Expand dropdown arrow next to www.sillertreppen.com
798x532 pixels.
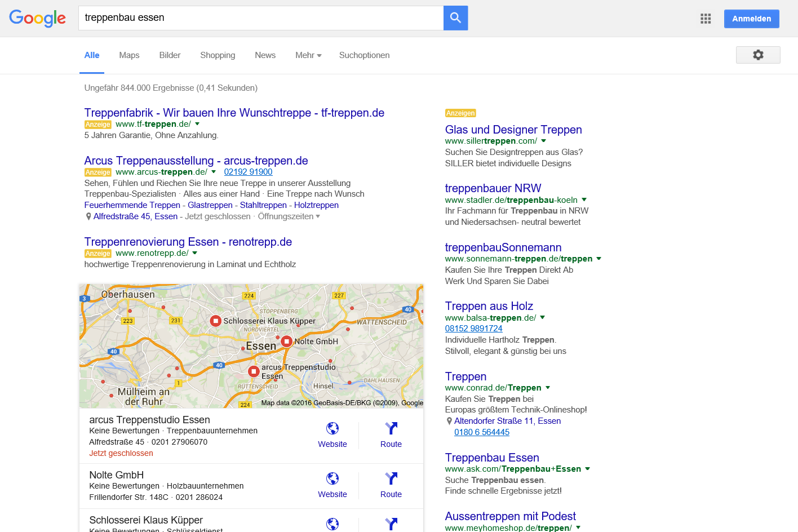(x=544, y=141)
